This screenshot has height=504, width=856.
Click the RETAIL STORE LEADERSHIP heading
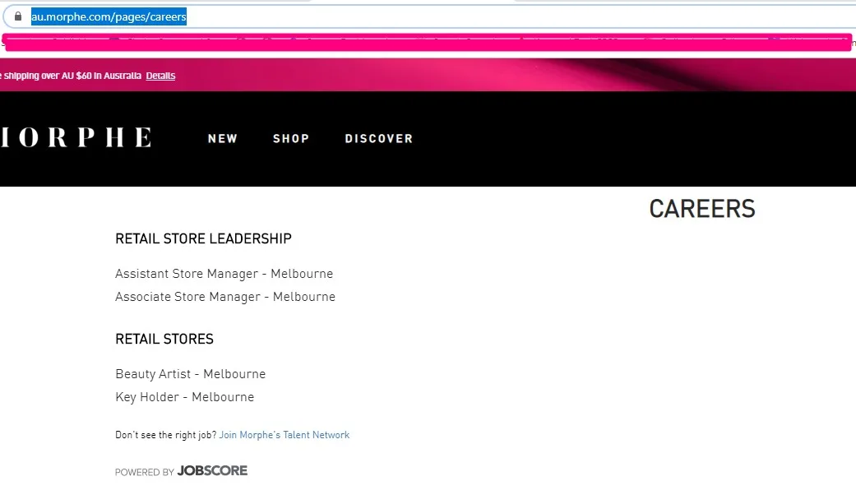[x=203, y=239]
